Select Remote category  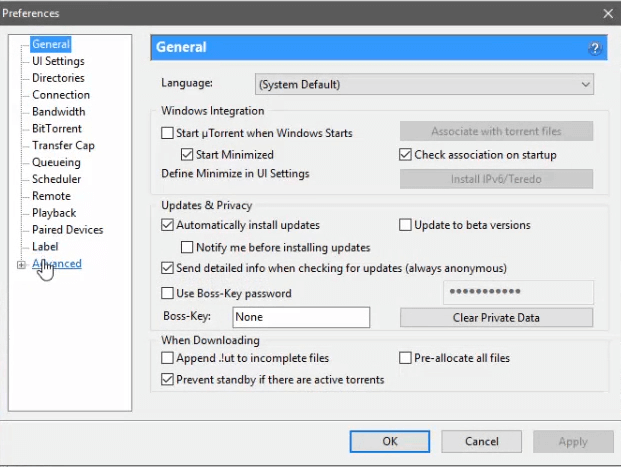(51, 196)
